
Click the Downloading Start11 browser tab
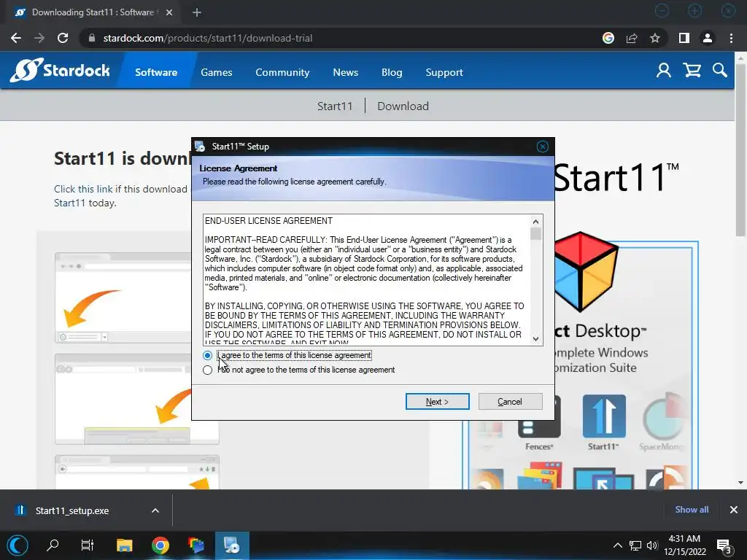click(93, 12)
